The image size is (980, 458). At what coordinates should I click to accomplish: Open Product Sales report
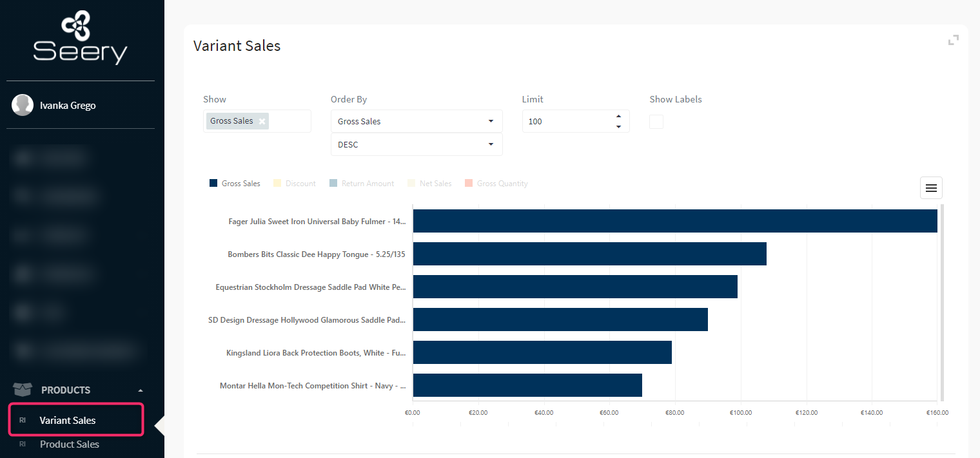point(70,444)
